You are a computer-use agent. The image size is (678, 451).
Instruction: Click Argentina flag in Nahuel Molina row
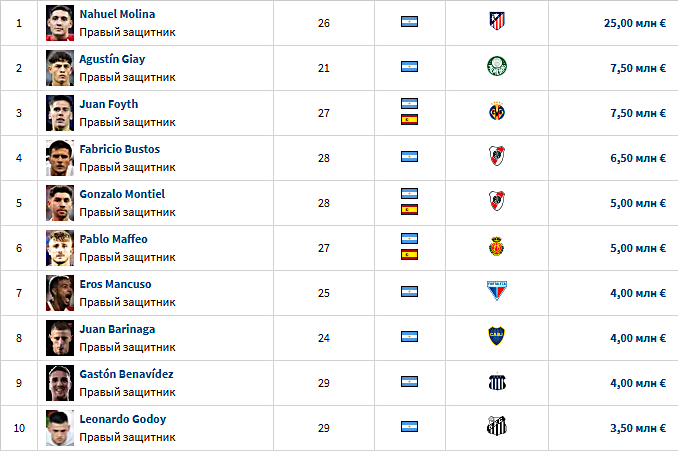point(409,22)
